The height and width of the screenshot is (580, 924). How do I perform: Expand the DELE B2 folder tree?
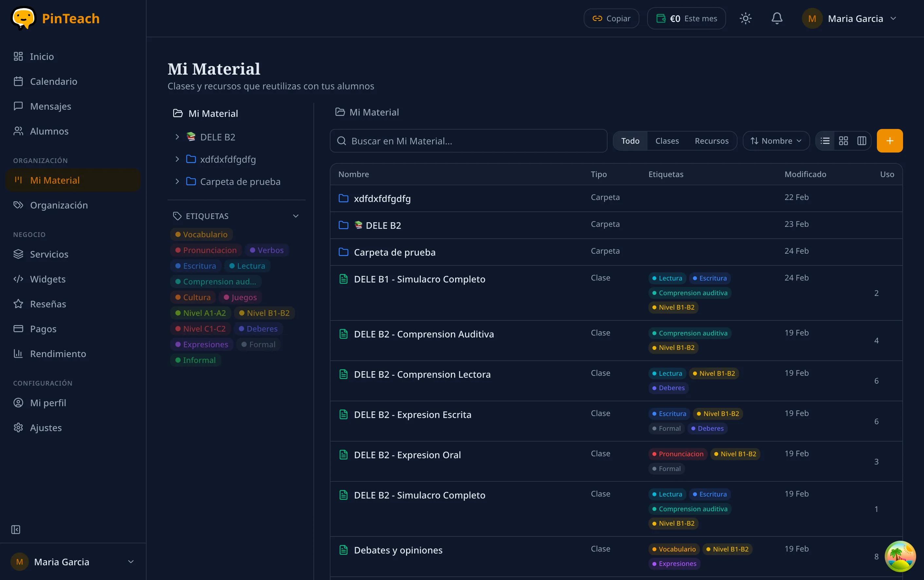(x=177, y=136)
